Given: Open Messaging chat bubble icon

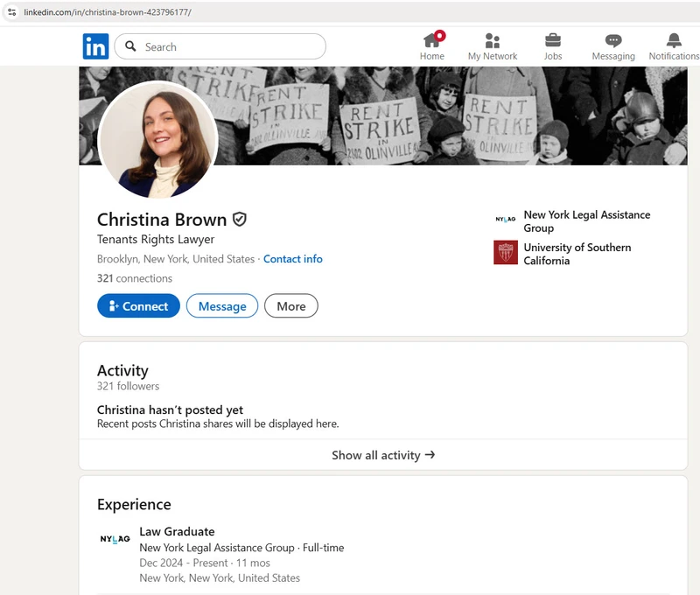Looking at the screenshot, I should coord(613,40).
